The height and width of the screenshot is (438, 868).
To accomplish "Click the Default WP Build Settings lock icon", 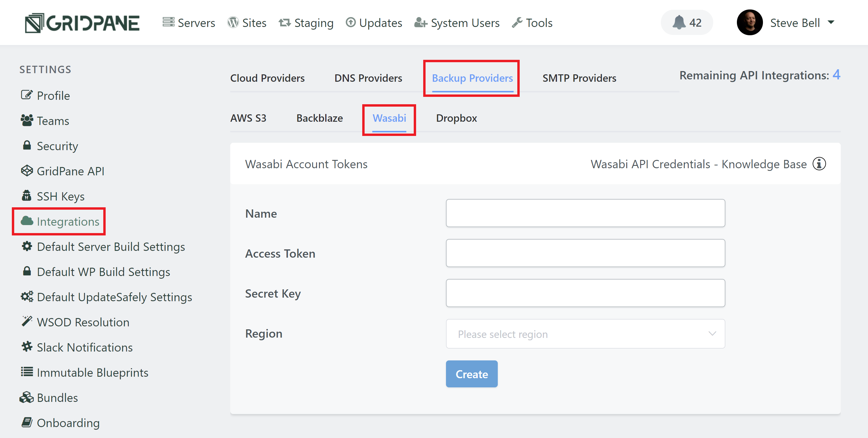I will coord(27,271).
